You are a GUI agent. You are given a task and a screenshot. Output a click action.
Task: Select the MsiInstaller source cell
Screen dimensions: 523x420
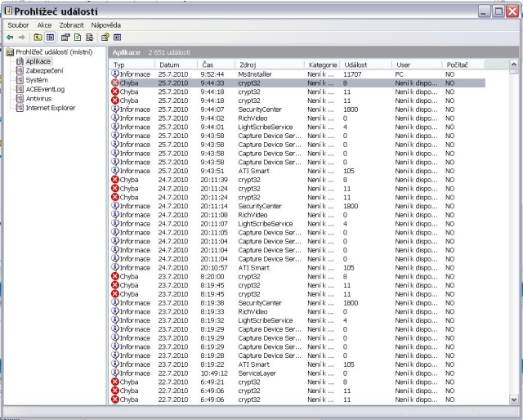coord(255,74)
